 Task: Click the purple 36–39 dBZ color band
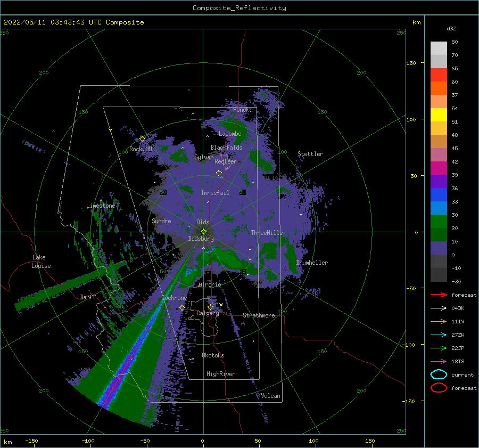439,182
